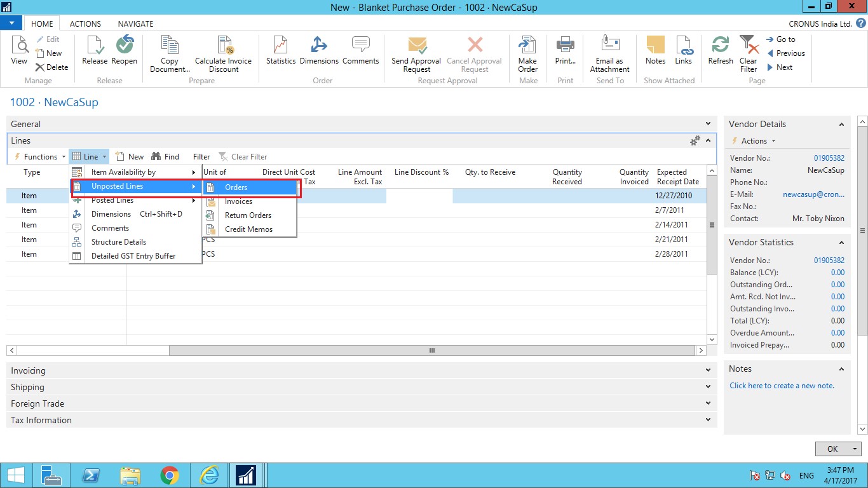868x488 pixels.
Task: Open PowerShell from the taskbar
Action: click(90, 475)
